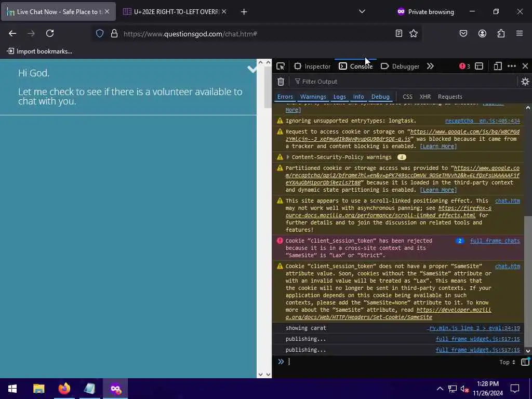Click Import bookmarks in toolbar
532x399 pixels.
[39, 51]
